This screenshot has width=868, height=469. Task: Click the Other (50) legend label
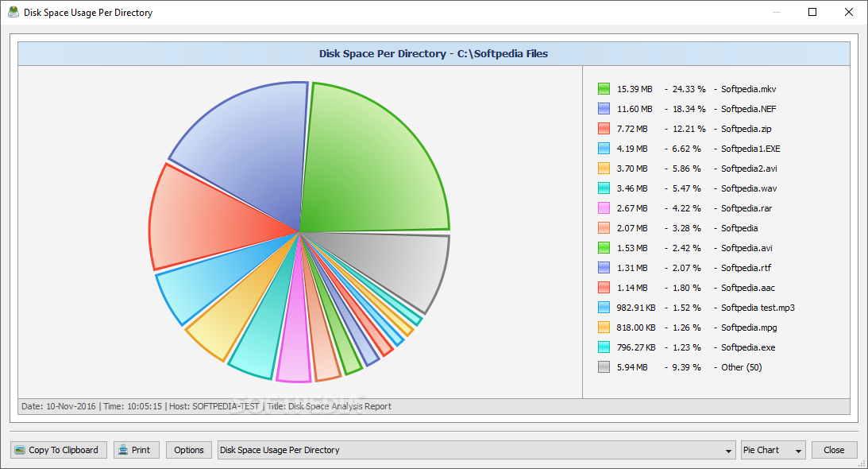click(741, 367)
